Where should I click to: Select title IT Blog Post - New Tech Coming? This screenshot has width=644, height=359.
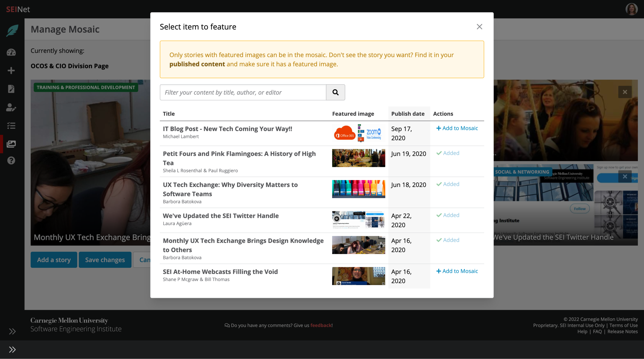tap(227, 129)
